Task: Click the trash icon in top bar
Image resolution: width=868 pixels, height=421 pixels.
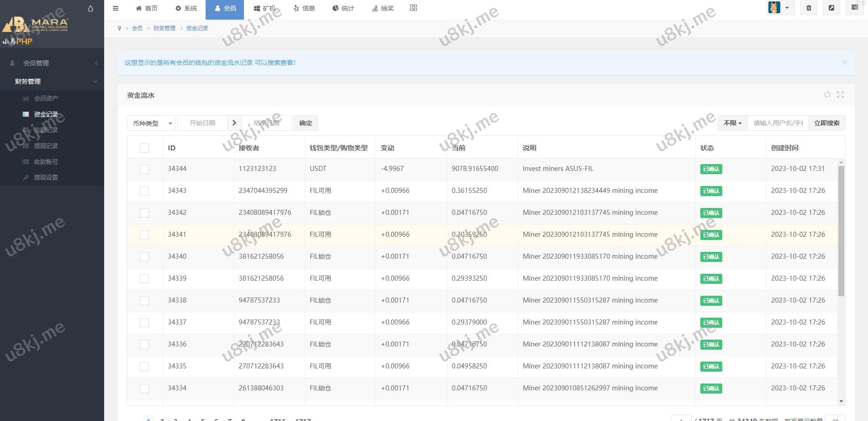Action: tap(809, 8)
